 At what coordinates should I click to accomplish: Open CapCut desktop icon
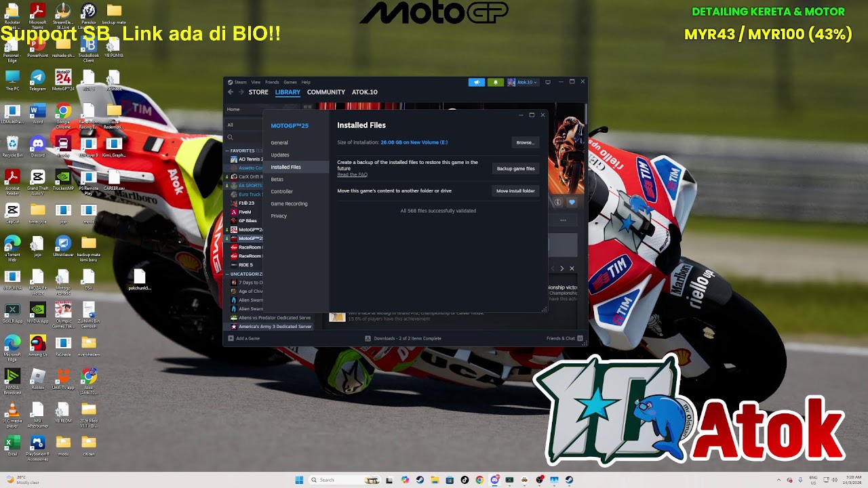point(12,213)
